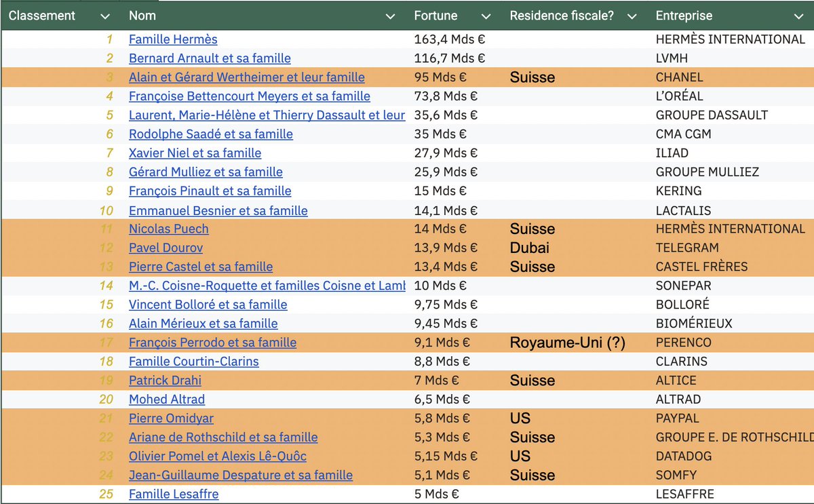Screen dimensions: 814x504
Task: Open Jean-Guillaume Despature link
Action: tap(241, 476)
